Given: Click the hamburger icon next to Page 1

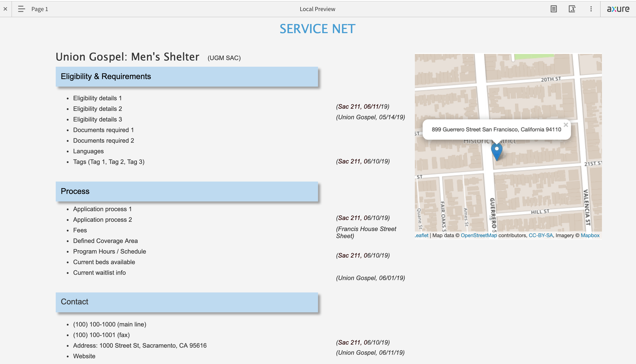Looking at the screenshot, I should [x=21, y=9].
